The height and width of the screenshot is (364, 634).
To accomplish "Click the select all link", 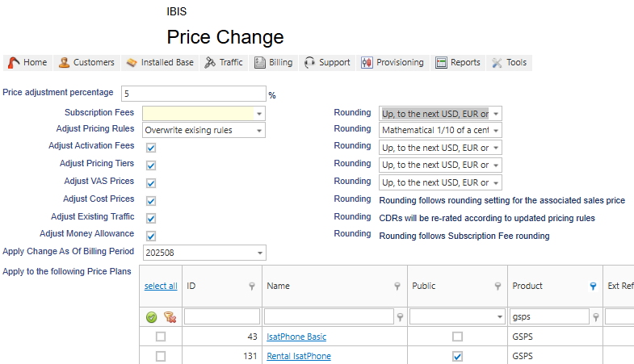I will [x=161, y=286].
